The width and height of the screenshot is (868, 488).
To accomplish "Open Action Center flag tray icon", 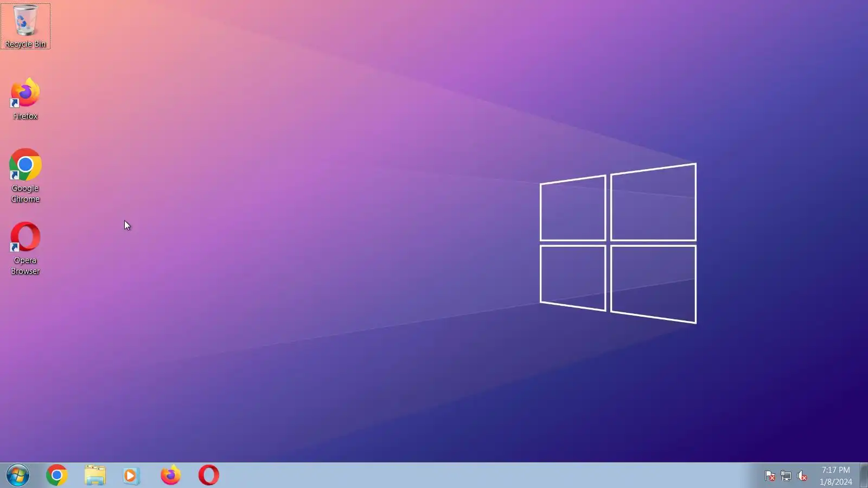I will (770, 476).
